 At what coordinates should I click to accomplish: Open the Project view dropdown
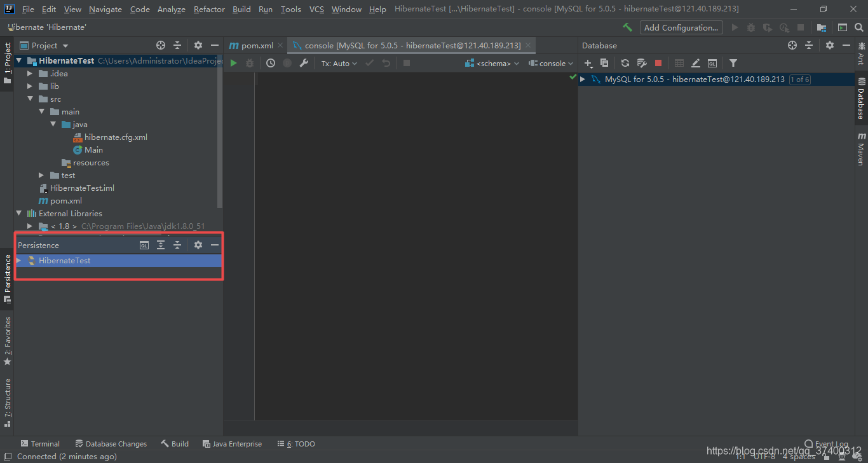tap(44, 46)
